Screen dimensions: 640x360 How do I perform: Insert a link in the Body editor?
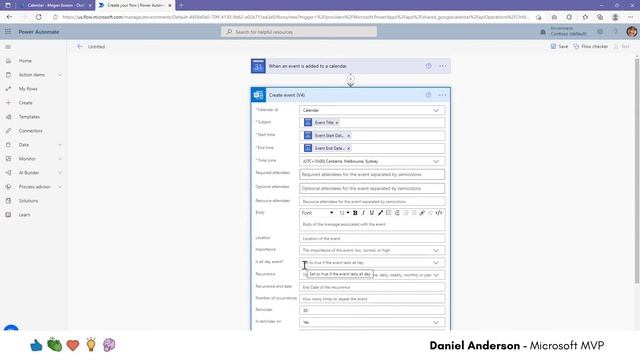click(422, 213)
